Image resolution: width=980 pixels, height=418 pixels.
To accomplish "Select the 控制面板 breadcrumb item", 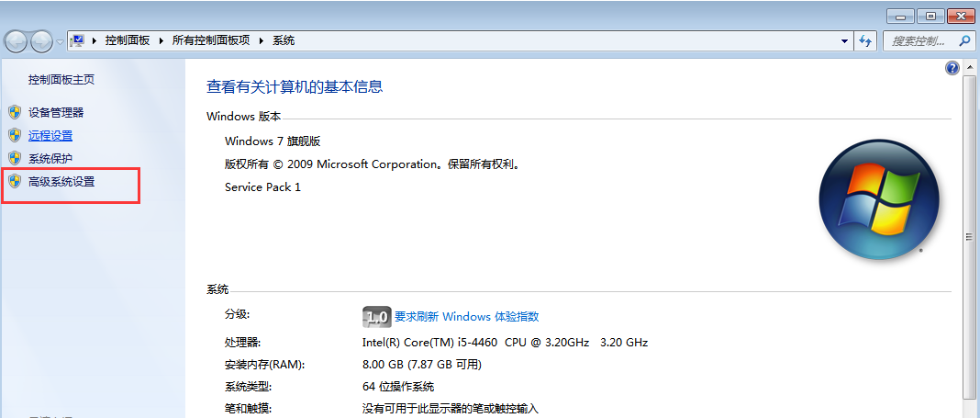I will (x=128, y=41).
